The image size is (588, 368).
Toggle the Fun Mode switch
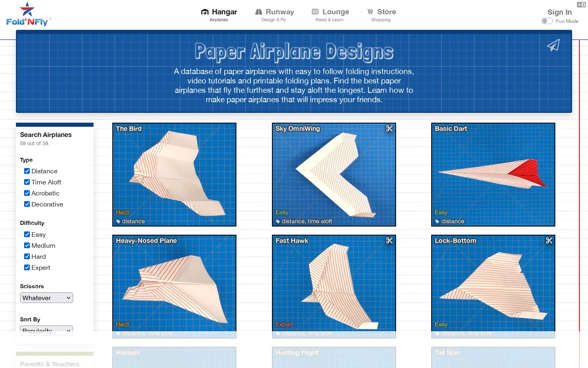(547, 21)
